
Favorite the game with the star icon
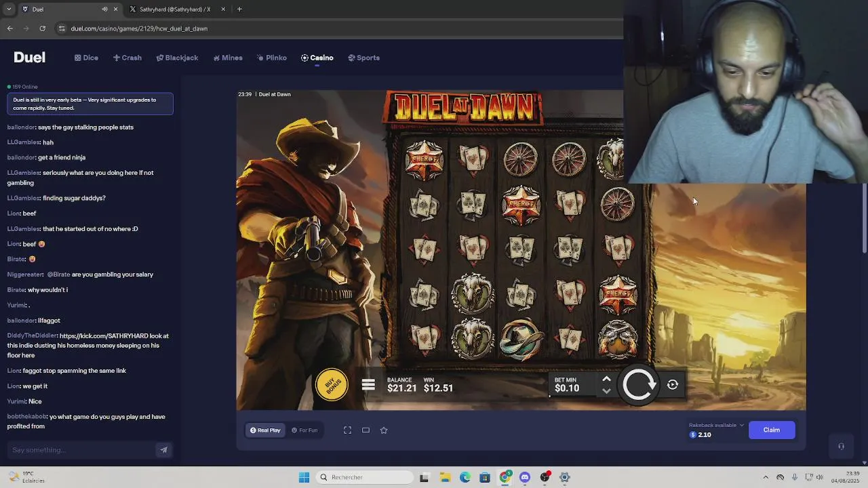[x=384, y=430]
